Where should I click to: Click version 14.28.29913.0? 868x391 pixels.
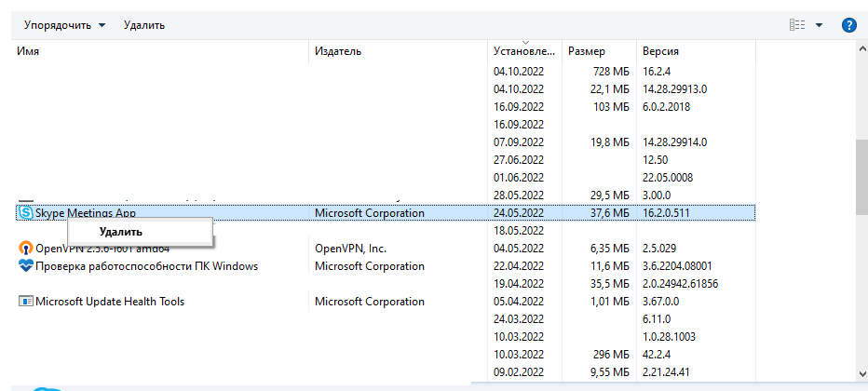point(675,89)
